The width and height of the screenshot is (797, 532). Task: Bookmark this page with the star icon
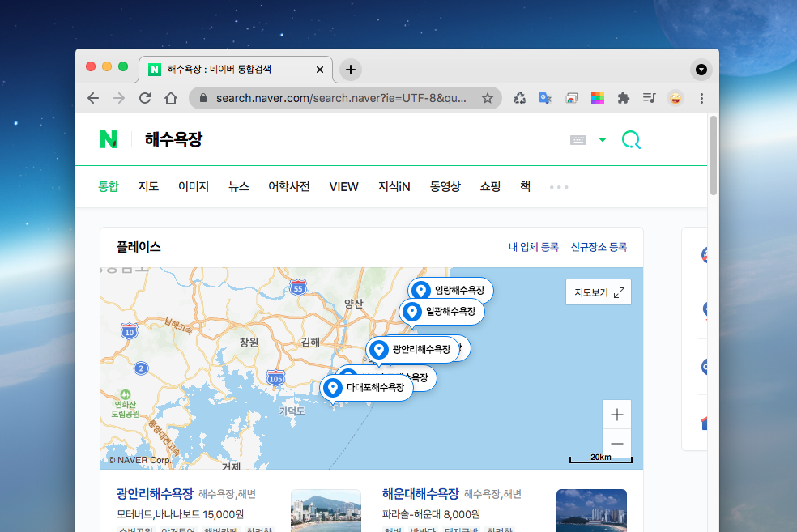[x=488, y=98]
